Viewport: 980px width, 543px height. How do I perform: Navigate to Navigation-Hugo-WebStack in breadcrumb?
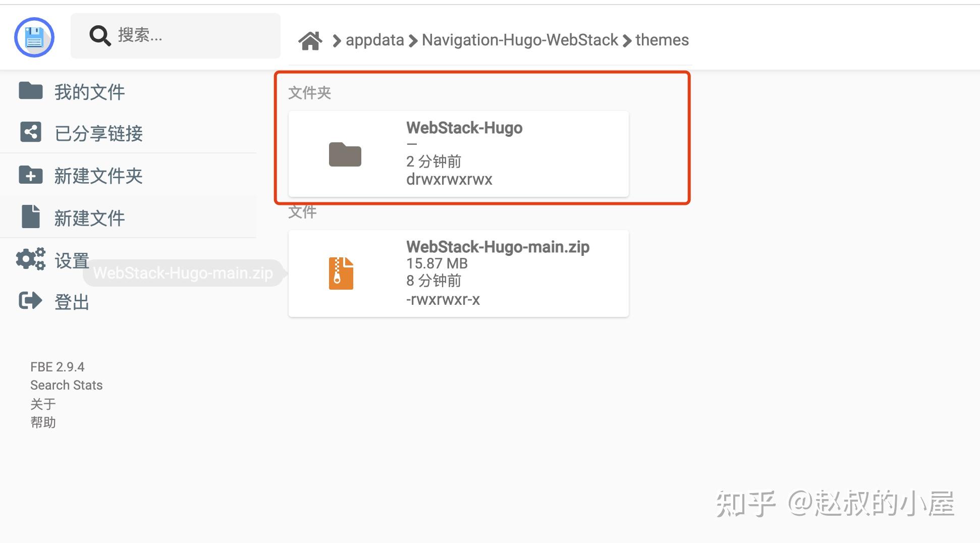pyautogui.click(x=520, y=40)
